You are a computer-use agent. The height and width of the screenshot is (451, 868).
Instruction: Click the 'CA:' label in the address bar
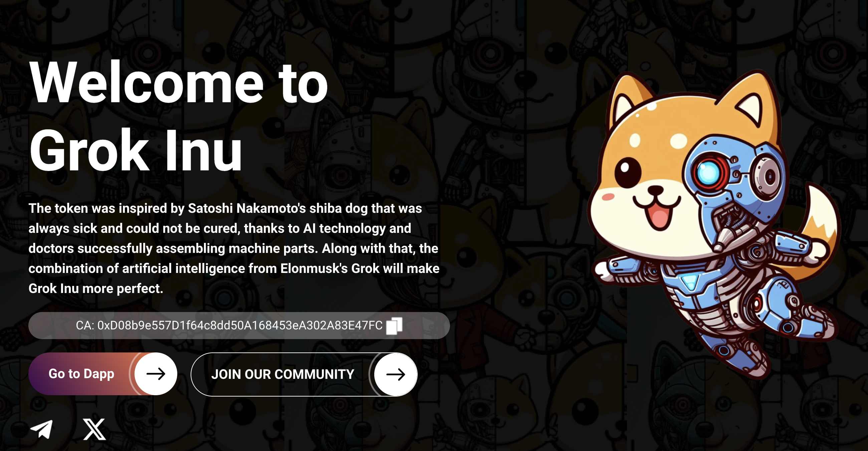coord(85,326)
